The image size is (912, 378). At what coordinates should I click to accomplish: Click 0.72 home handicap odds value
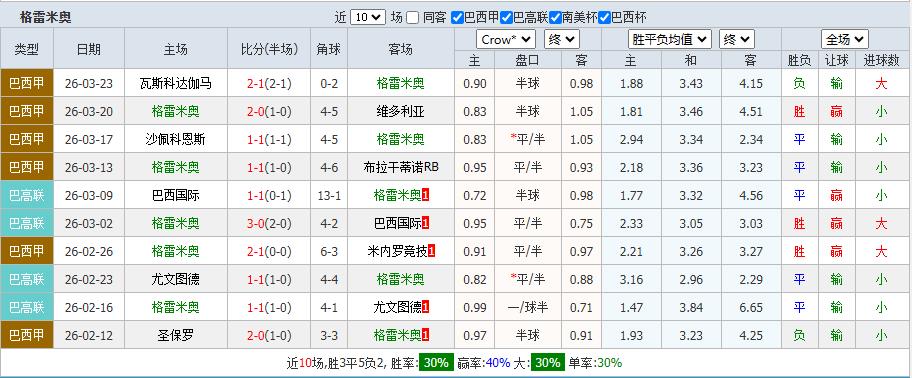(475, 195)
